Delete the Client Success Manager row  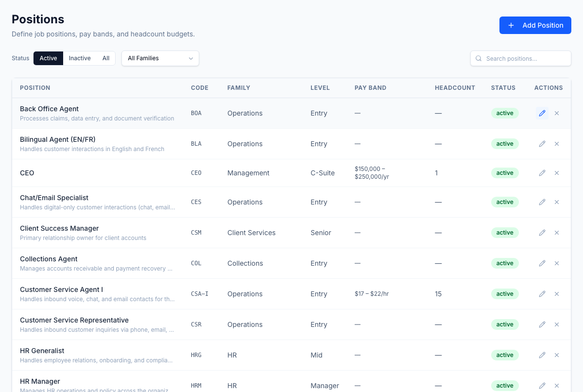click(557, 233)
